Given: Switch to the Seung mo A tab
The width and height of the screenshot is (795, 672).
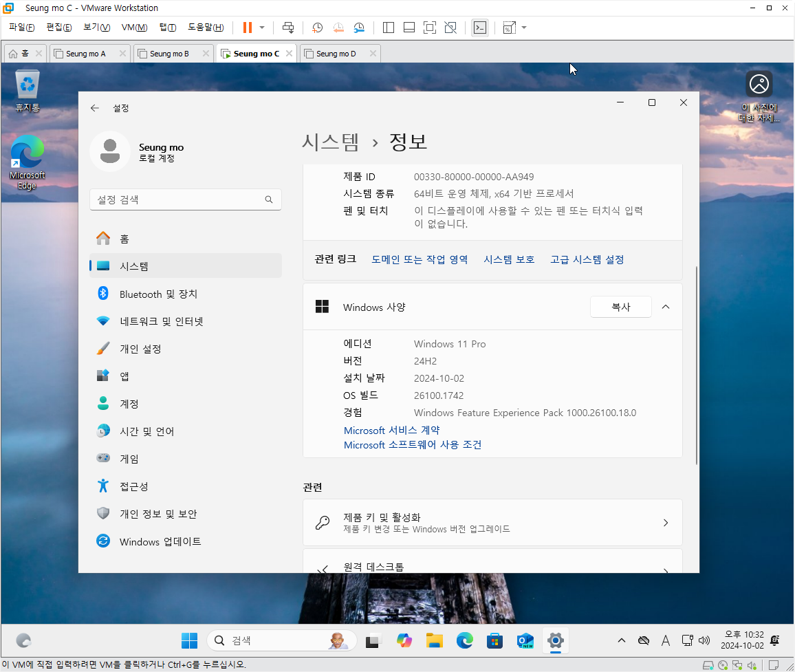Looking at the screenshot, I should tap(85, 53).
